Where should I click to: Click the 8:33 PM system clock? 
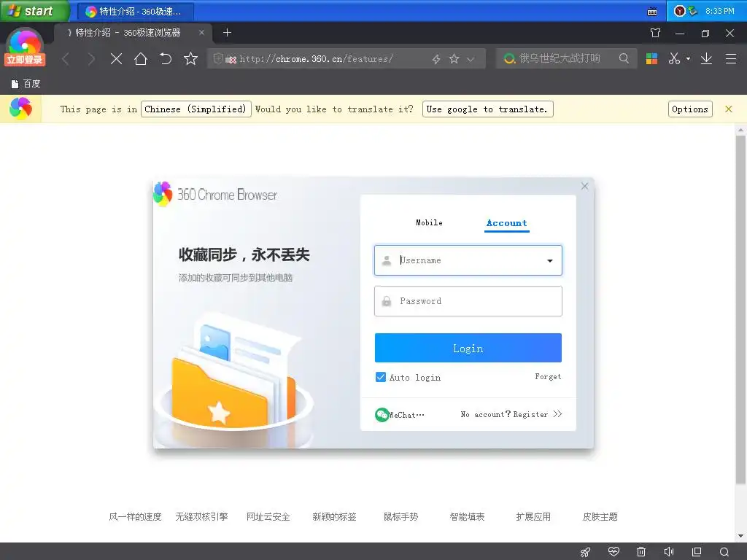point(719,11)
